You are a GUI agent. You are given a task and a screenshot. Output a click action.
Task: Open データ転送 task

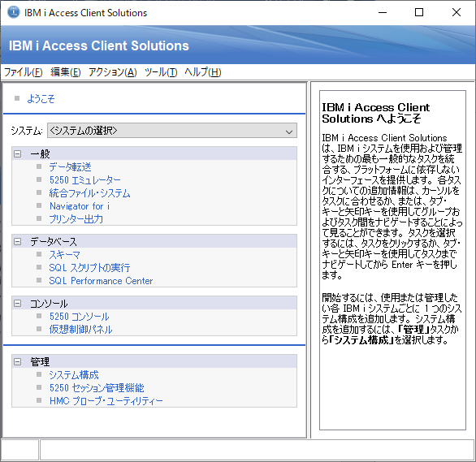point(70,166)
